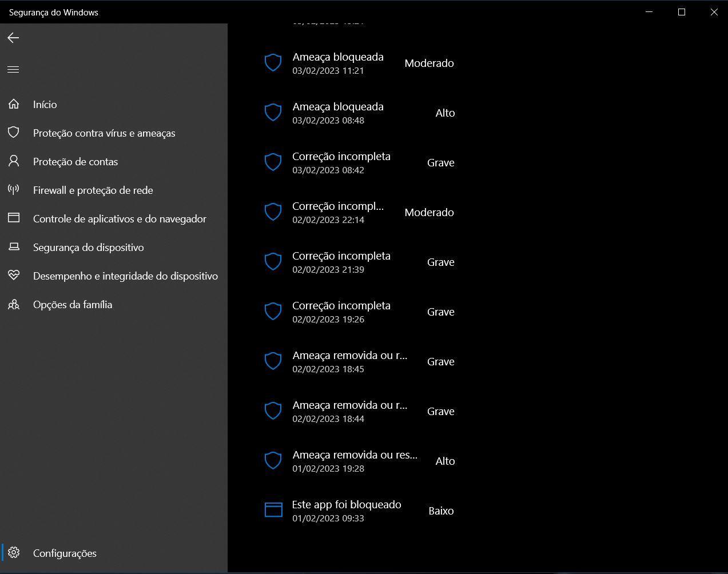Expand Ameaça removida entry from 01/02 19:28
The height and width of the screenshot is (574, 728).
(360, 461)
